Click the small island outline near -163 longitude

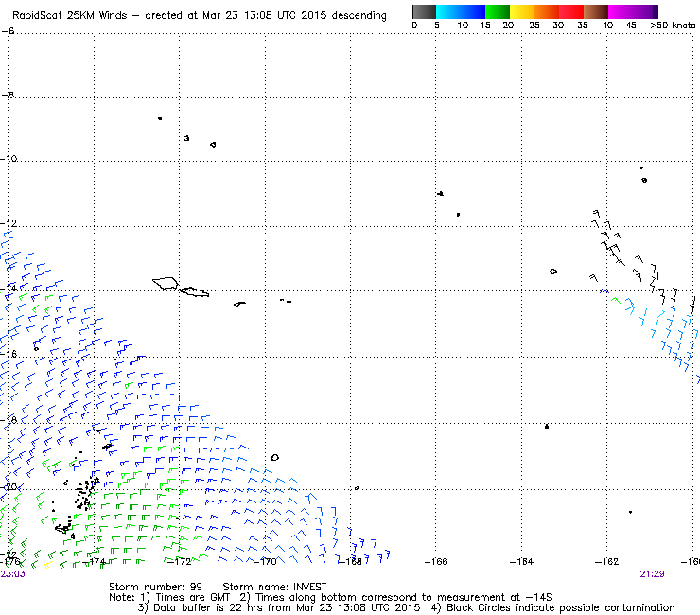[553, 272]
